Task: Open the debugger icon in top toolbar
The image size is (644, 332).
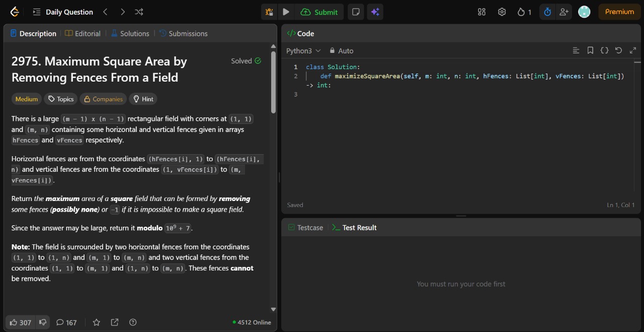Action: (269, 12)
